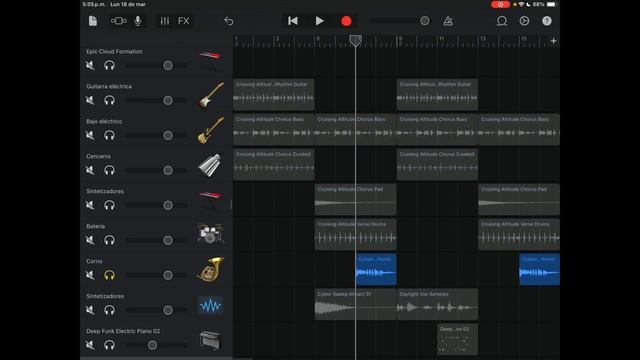This screenshot has height=360, width=640.
Task: Add a song section with plus
Action: coord(553,41)
